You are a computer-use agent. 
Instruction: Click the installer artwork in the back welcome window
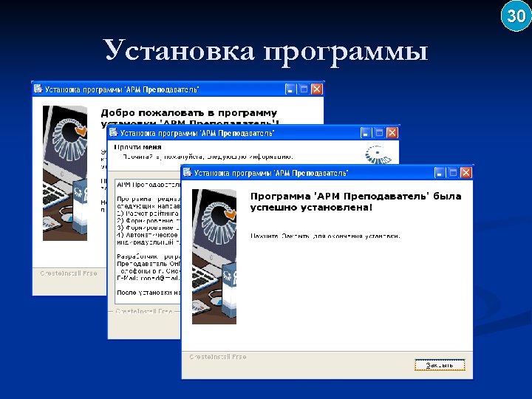click(65, 173)
